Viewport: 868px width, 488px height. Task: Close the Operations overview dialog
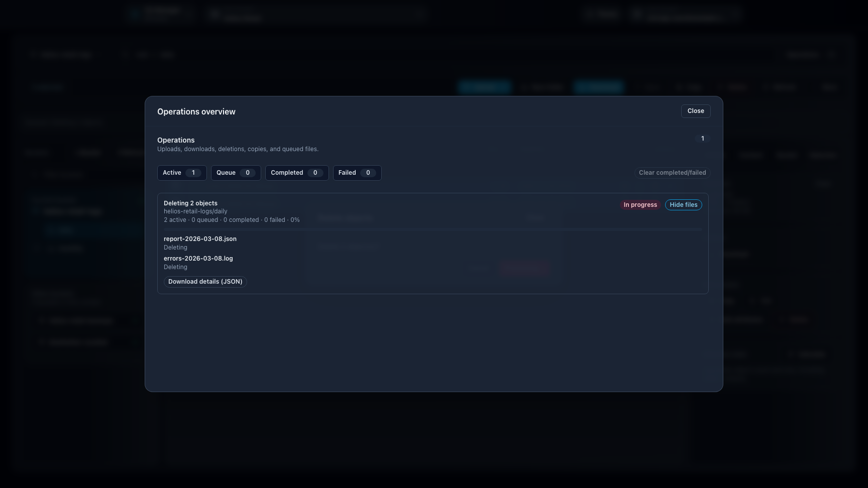pos(696,111)
